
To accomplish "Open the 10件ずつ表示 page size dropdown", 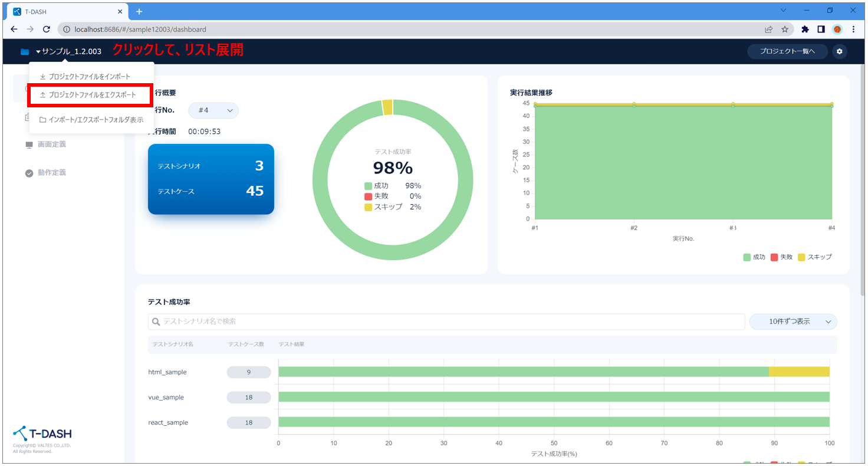I will [x=793, y=321].
